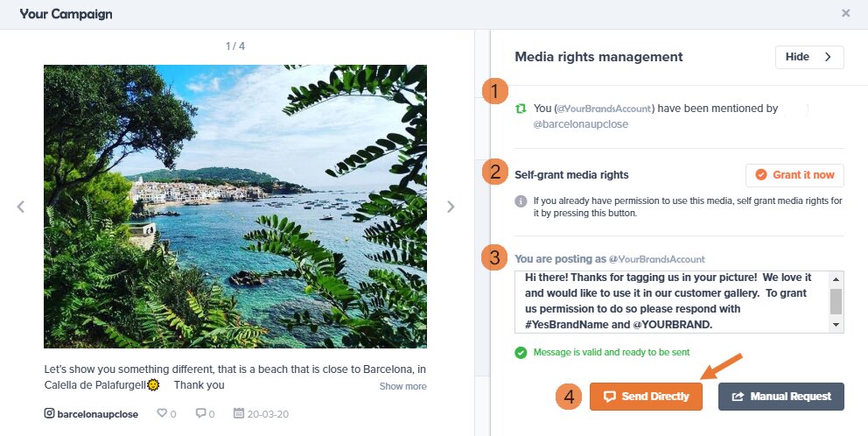Click the message box scrollbar down arrow
The width and height of the screenshot is (868, 436).
click(836, 326)
